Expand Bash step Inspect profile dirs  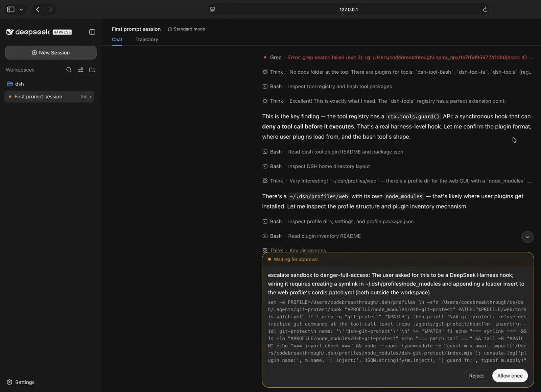(x=338, y=222)
